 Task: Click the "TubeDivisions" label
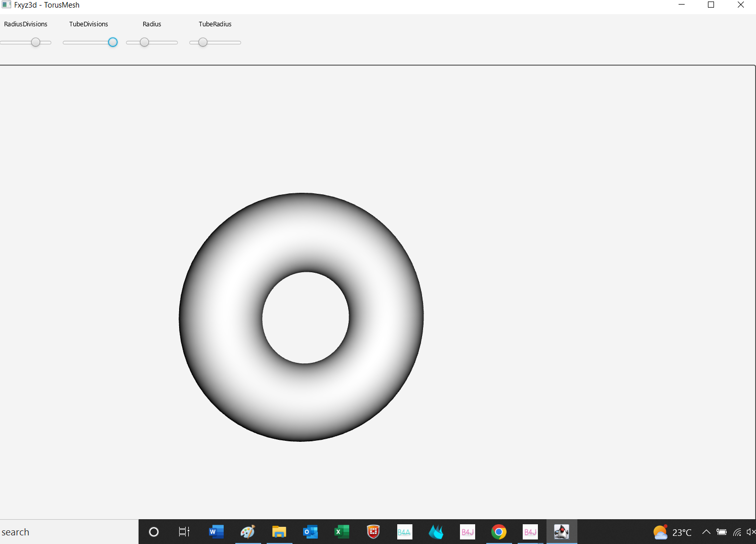click(x=89, y=24)
